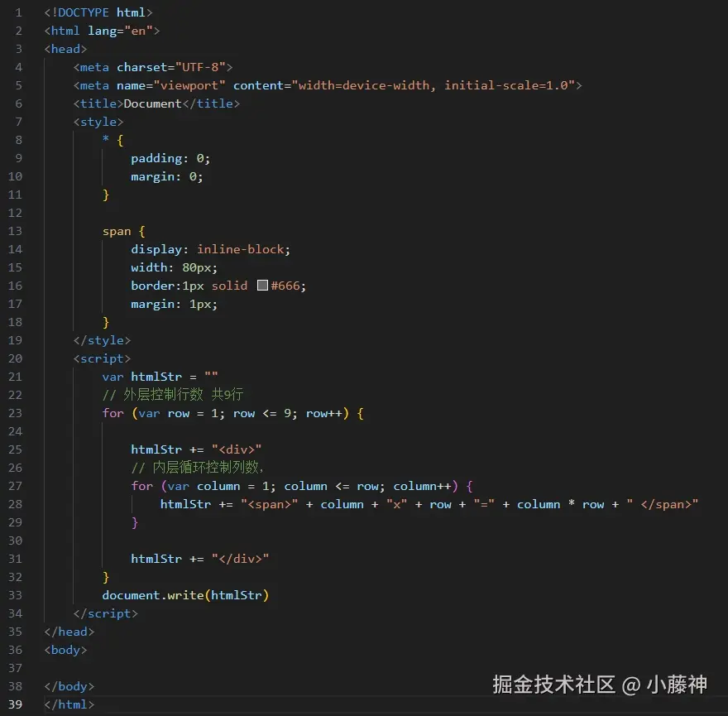Click the column <= row condition on line 27

coord(331,486)
